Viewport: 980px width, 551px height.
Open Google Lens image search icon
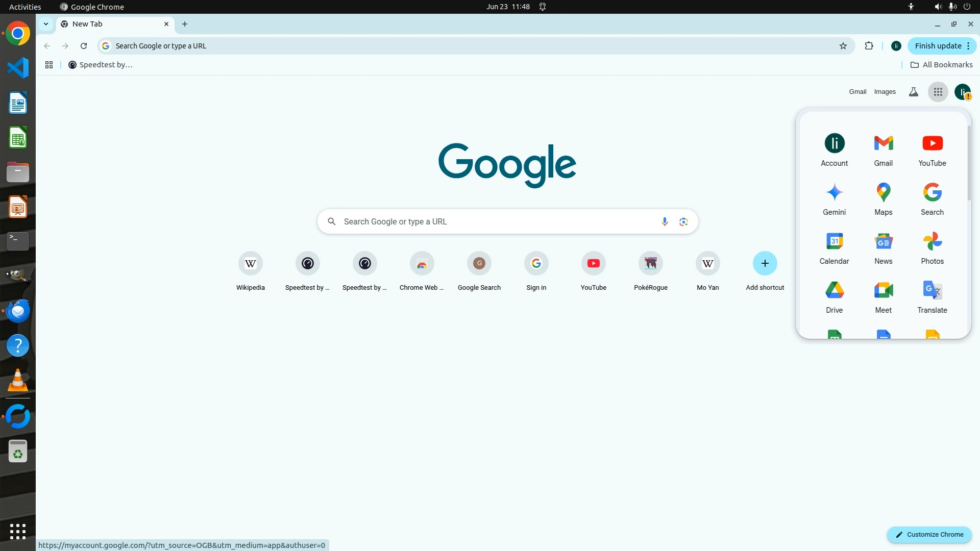pos(683,221)
